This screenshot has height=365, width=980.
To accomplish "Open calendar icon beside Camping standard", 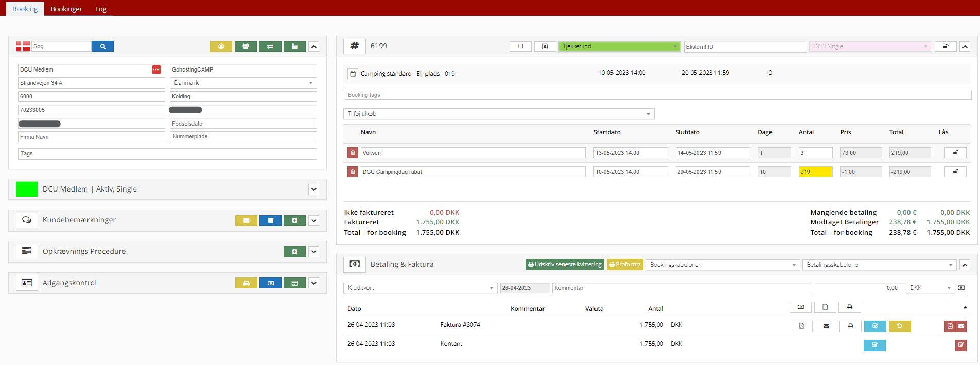I will click(x=353, y=74).
